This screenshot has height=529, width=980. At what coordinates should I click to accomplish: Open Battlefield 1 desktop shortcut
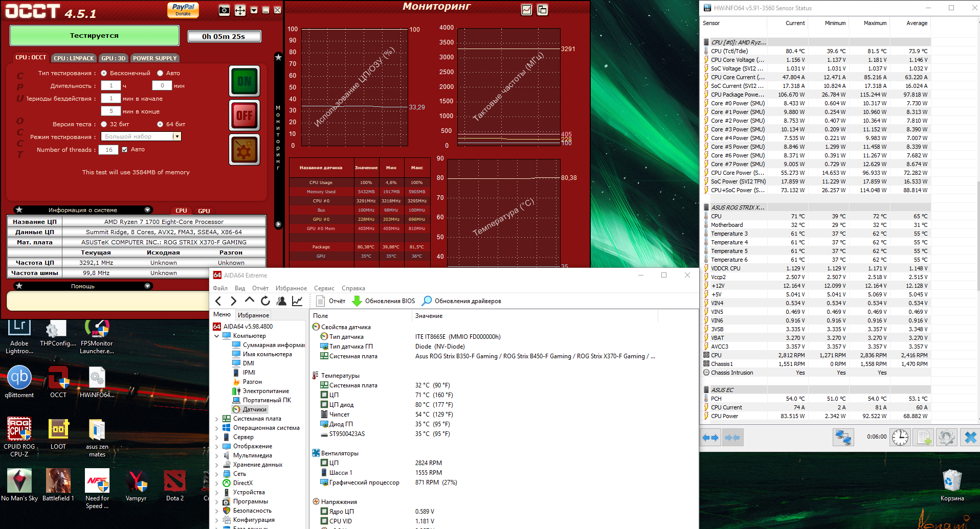(58, 485)
